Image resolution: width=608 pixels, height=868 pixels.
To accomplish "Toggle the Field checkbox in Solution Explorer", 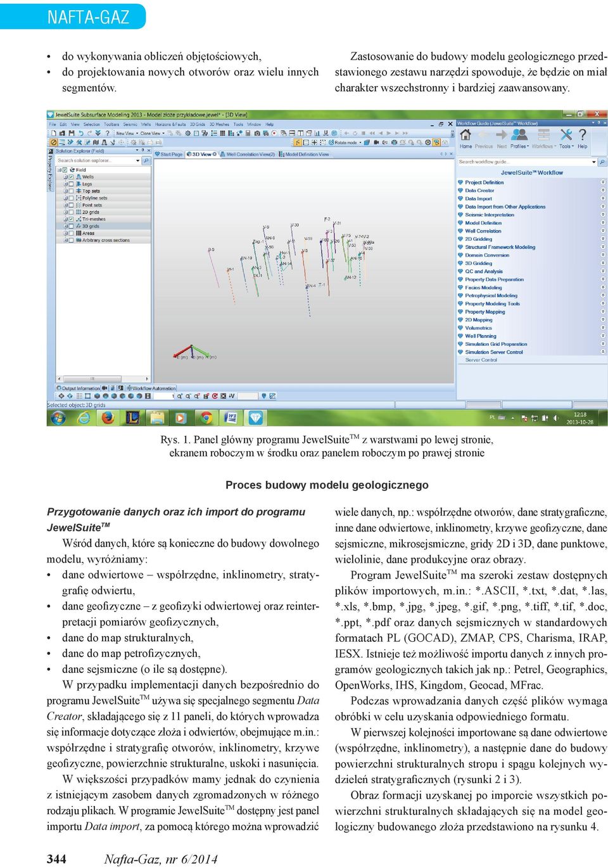I will click(x=65, y=170).
